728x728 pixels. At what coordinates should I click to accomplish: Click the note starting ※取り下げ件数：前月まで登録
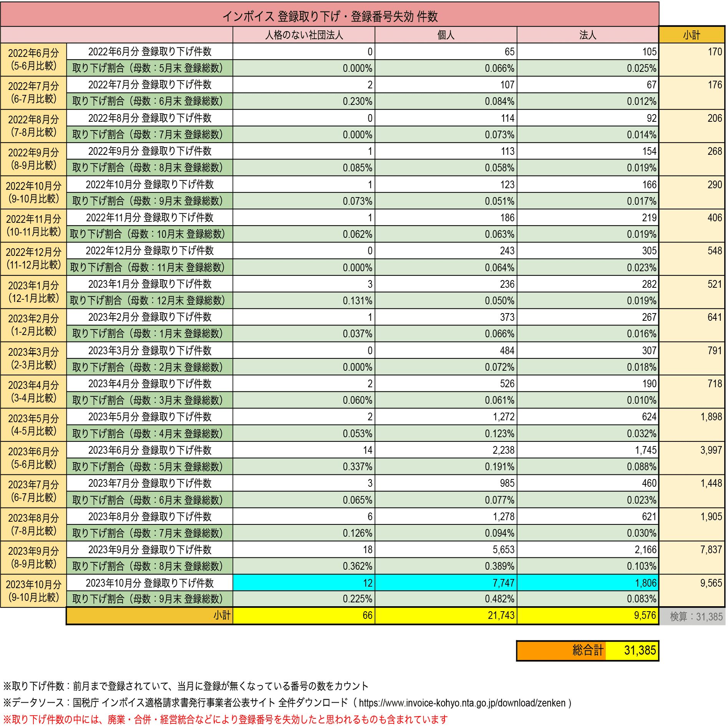pos(186,686)
